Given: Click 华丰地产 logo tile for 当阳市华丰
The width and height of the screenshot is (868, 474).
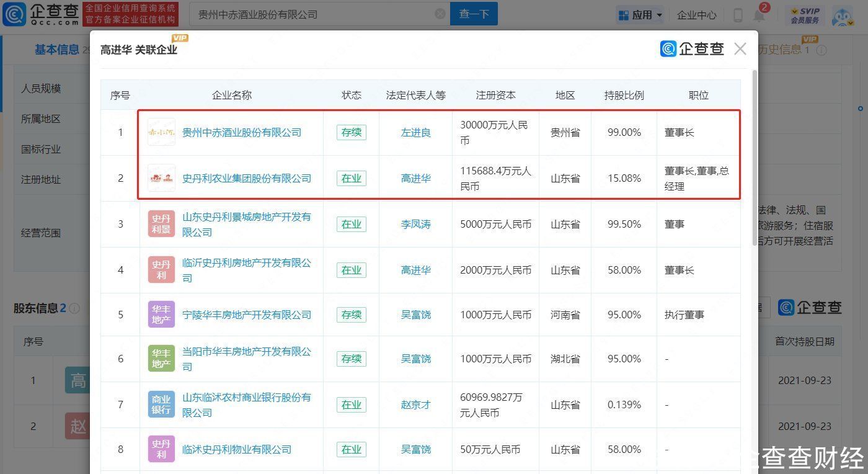Looking at the screenshot, I should click(161, 359).
